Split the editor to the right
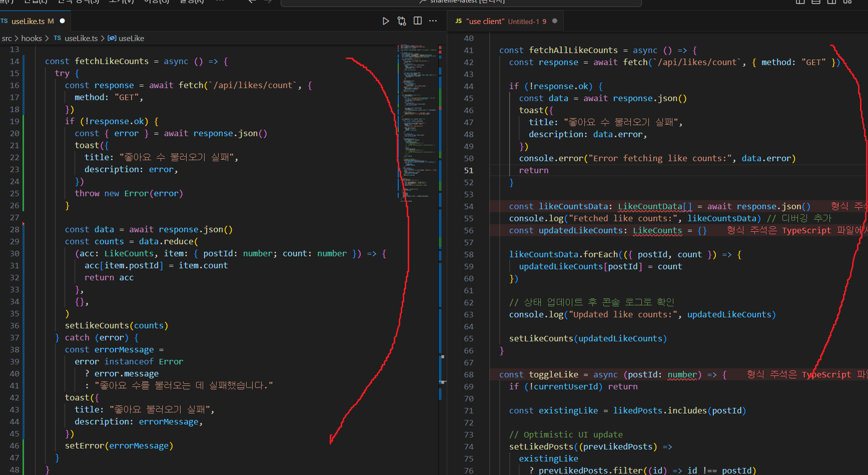 pyautogui.click(x=418, y=21)
